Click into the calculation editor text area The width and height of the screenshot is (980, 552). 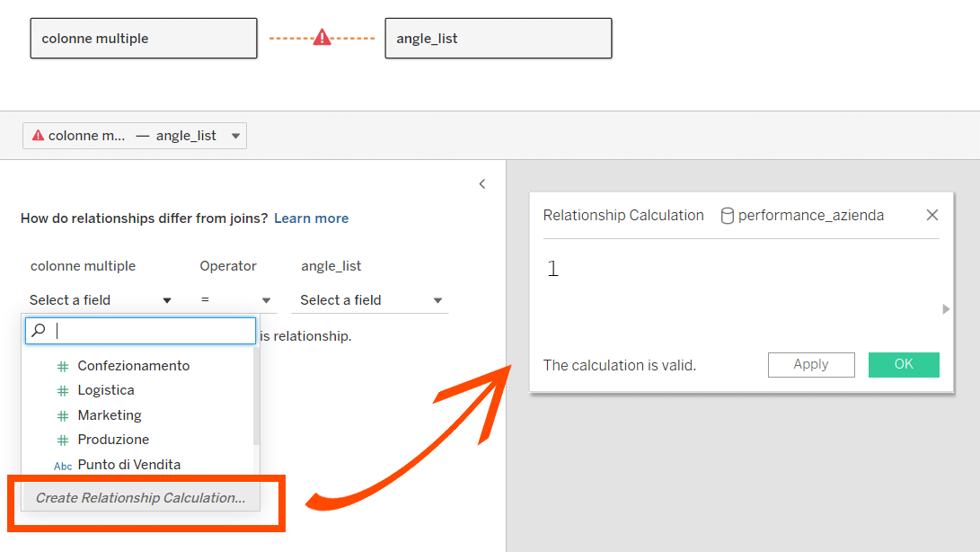pyautogui.click(x=741, y=294)
